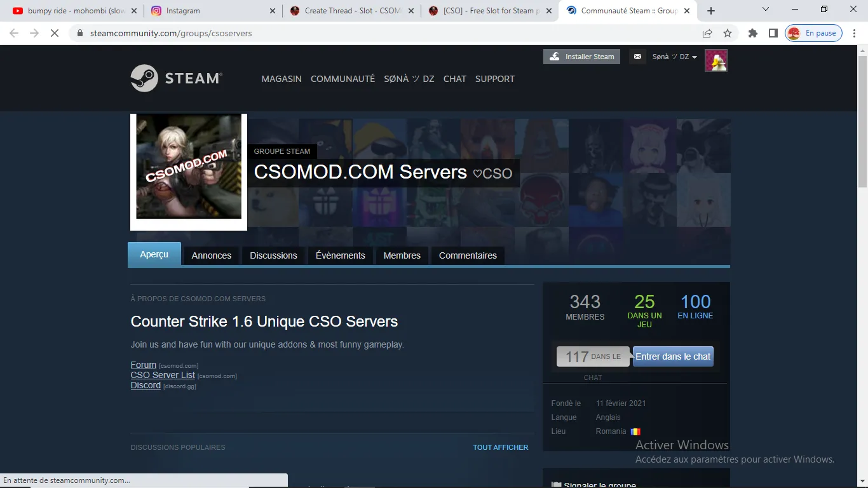Select the Annonces tab
This screenshot has height=488, width=868.
212,255
